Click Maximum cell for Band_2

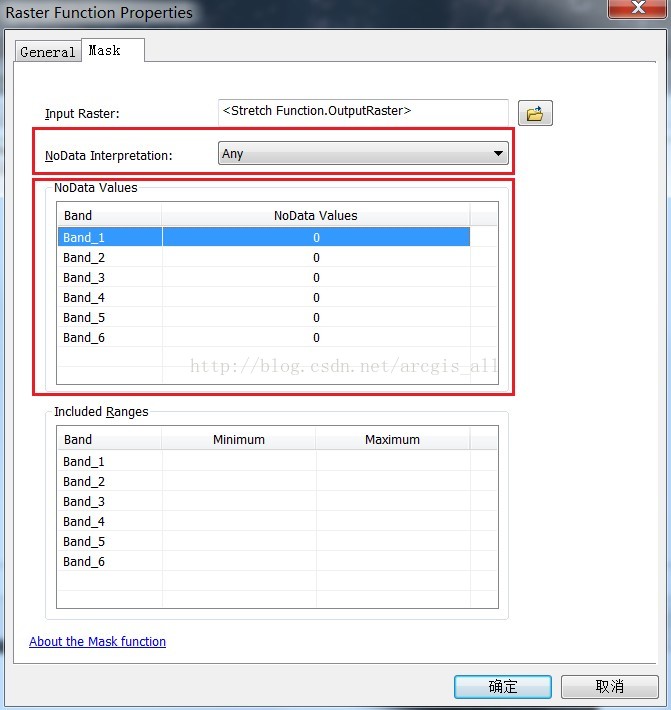coord(393,481)
